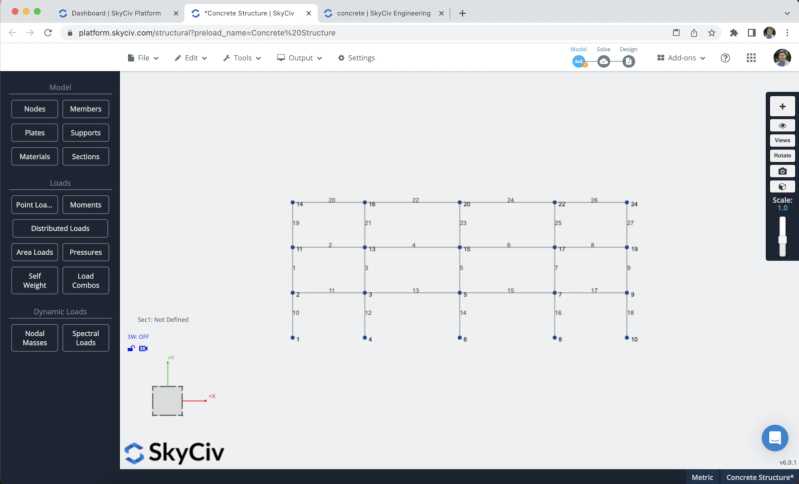Image resolution: width=799 pixels, height=484 pixels.
Task: Open Chrome's three-dot menu
Action: tap(787, 33)
